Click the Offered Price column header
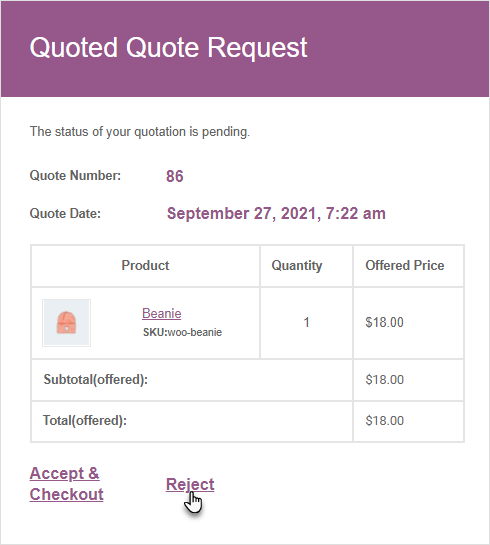490x545 pixels. (x=405, y=266)
